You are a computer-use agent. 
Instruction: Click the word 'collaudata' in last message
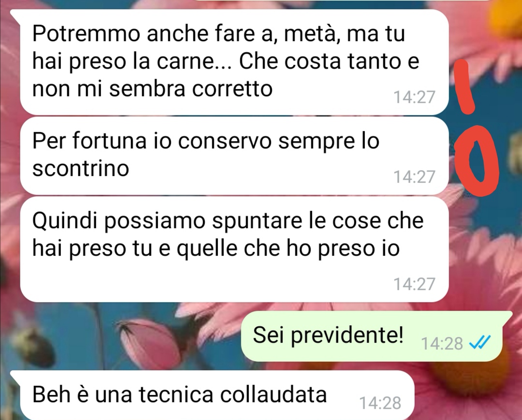click(x=273, y=394)
